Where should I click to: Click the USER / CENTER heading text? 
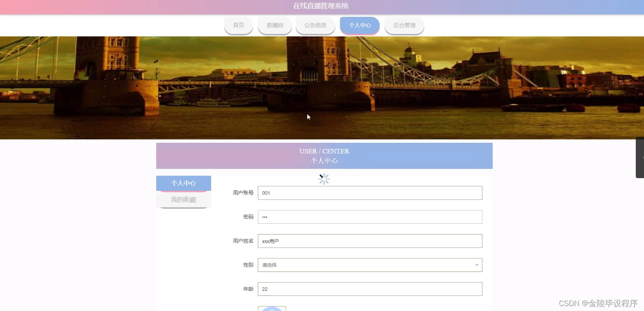click(324, 151)
